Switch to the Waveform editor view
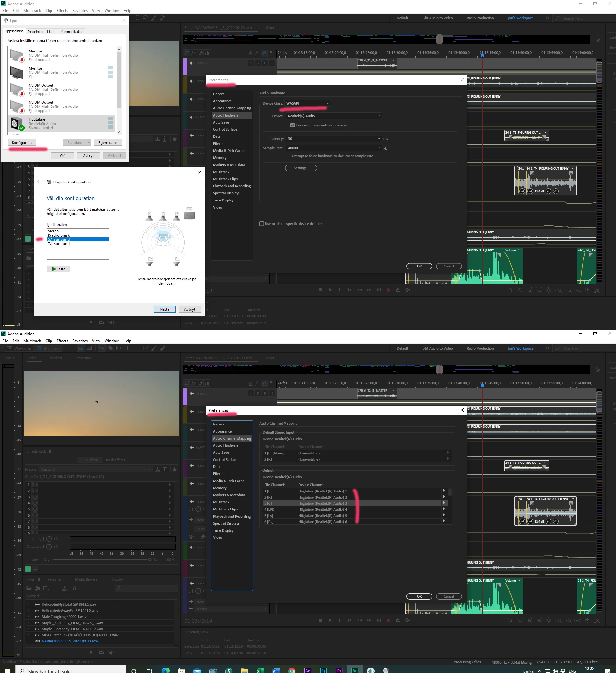The height and width of the screenshot is (673, 616). click(19, 348)
